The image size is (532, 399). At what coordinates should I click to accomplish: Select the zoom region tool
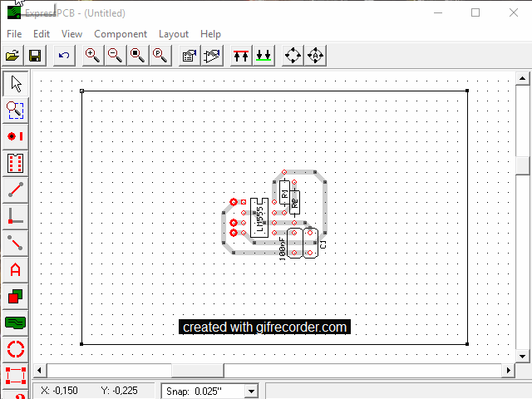(15, 111)
